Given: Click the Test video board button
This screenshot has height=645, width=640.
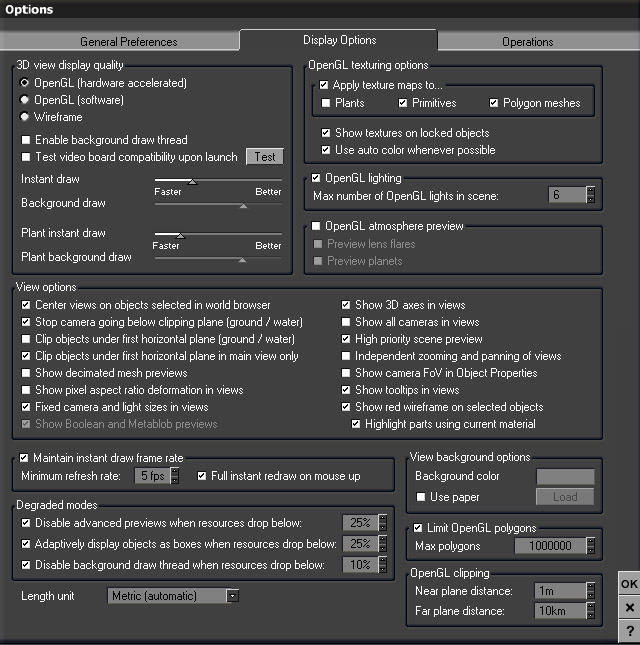Looking at the screenshot, I should tap(265, 157).
